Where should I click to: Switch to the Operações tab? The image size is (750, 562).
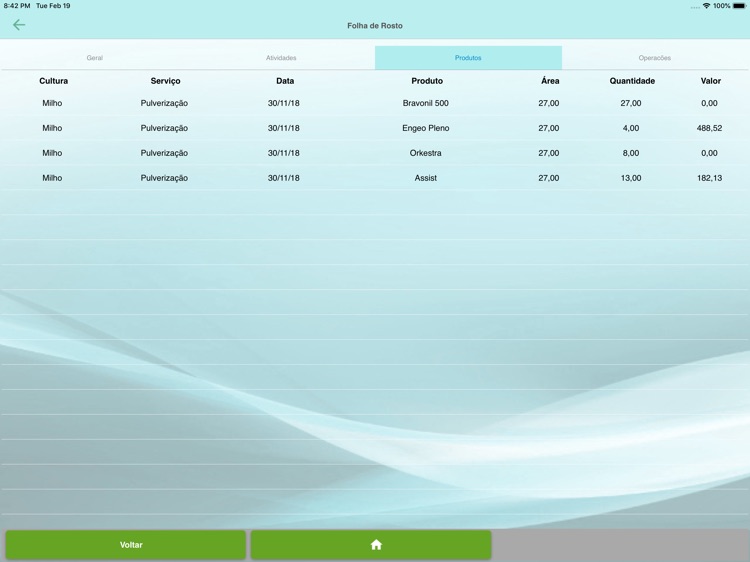[655, 58]
